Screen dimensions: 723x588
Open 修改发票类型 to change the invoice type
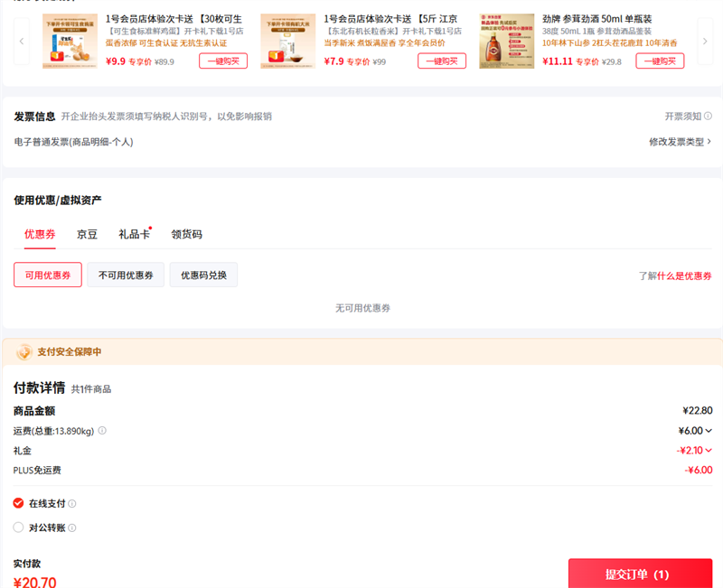[680, 142]
